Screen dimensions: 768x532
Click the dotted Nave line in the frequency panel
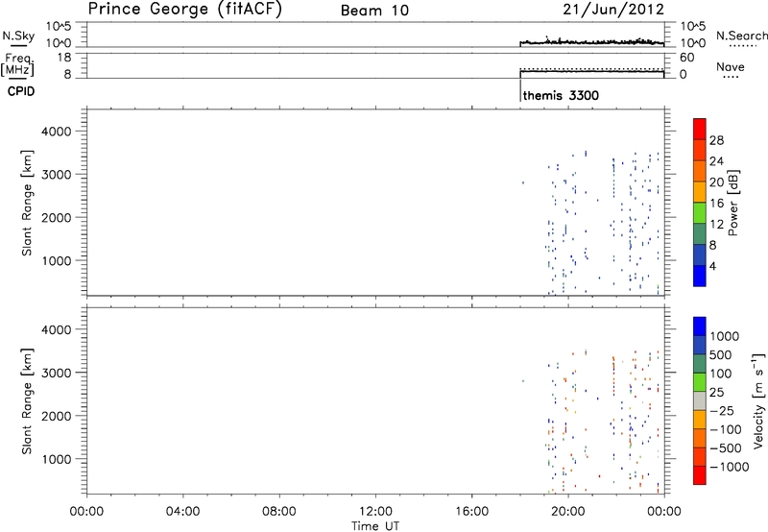point(591,69)
